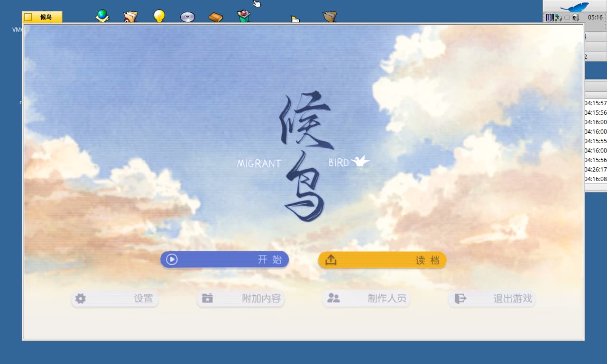Load a save with 读档
The image size is (607, 364).
pyautogui.click(x=382, y=260)
